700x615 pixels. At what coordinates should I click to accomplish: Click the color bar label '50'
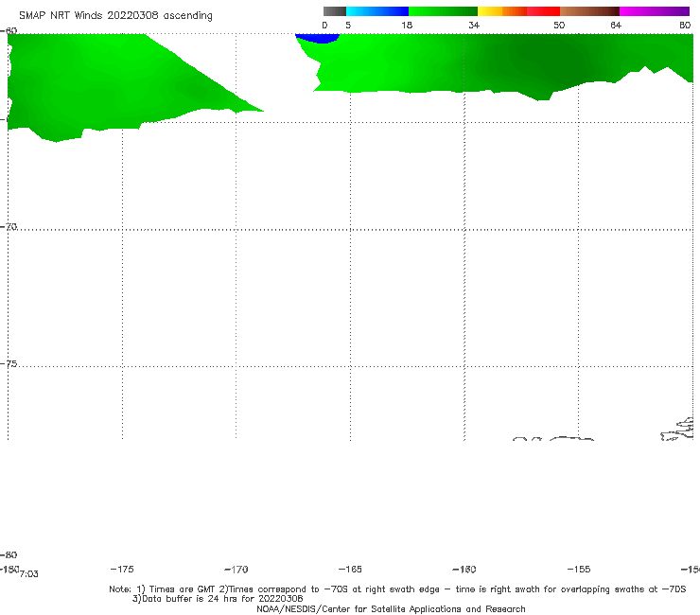559,25
